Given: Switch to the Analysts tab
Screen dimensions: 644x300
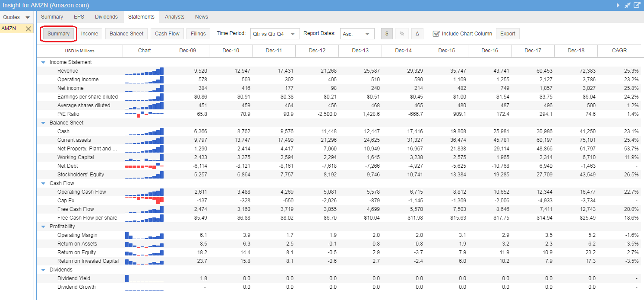Looking at the screenshot, I should [x=174, y=17].
